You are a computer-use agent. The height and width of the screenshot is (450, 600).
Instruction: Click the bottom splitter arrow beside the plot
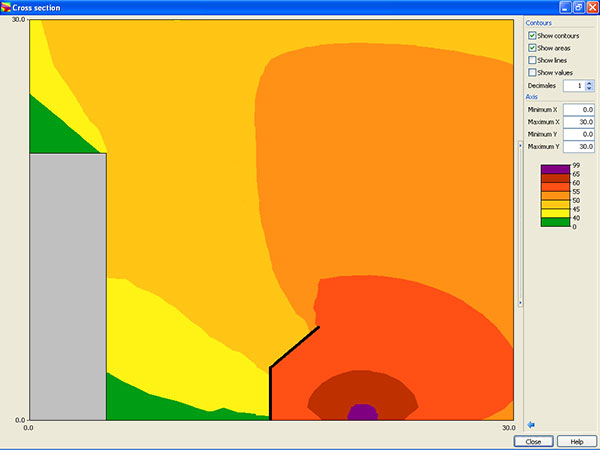(520, 303)
